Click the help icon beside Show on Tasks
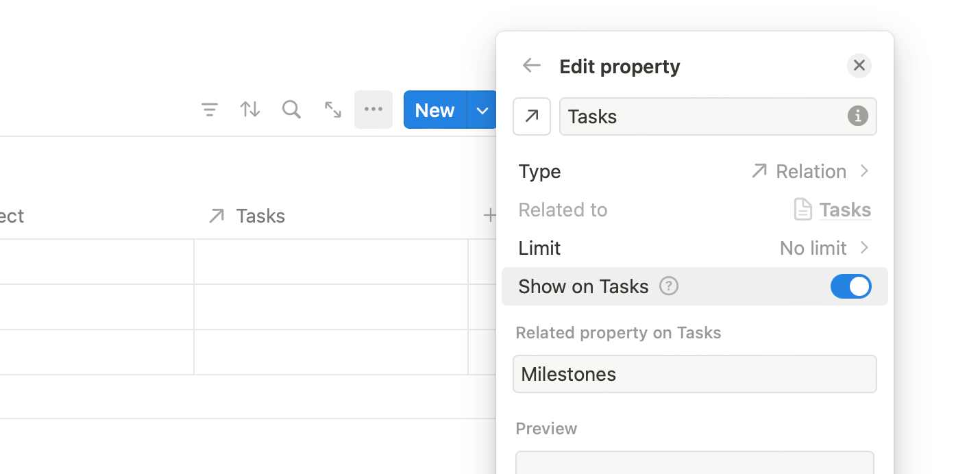The width and height of the screenshot is (980, 474). tap(669, 286)
